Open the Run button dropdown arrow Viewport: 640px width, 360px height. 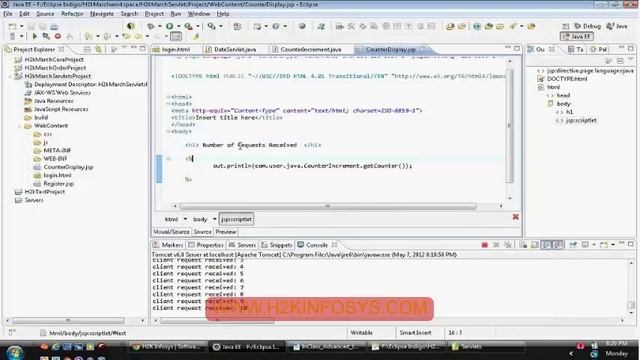point(178,26)
